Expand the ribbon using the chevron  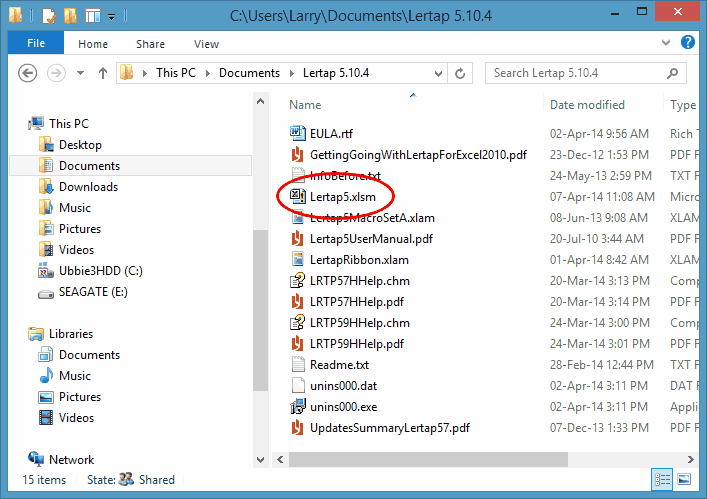click(670, 43)
